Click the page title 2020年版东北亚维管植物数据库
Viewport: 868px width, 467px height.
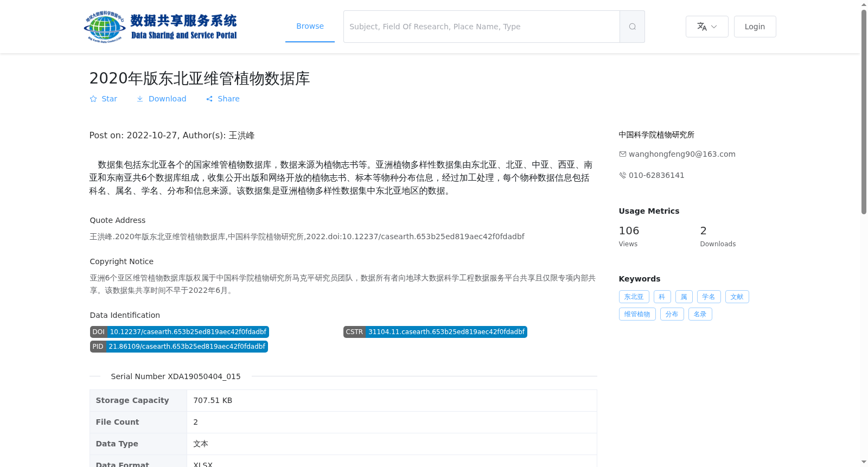point(200,78)
